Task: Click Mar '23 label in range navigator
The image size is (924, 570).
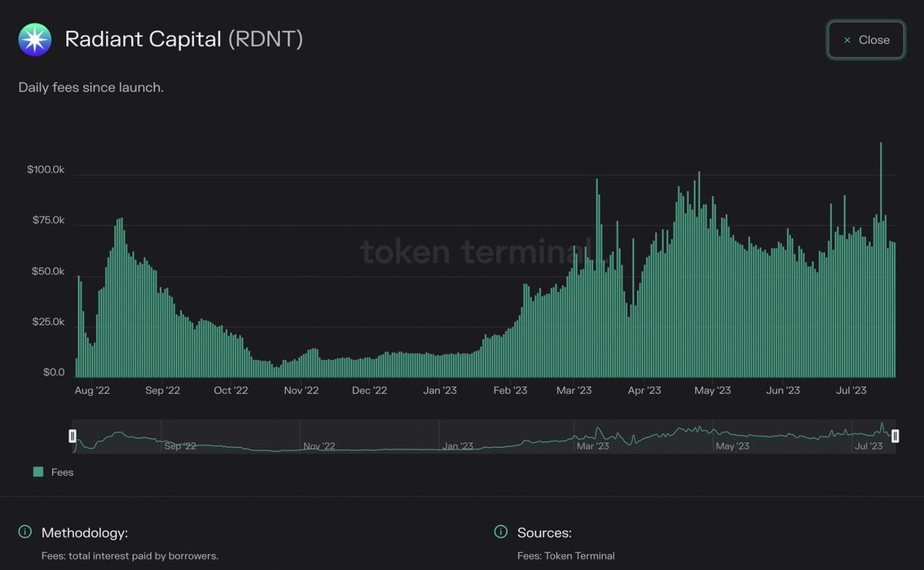Action: click(x=593, y=446)
